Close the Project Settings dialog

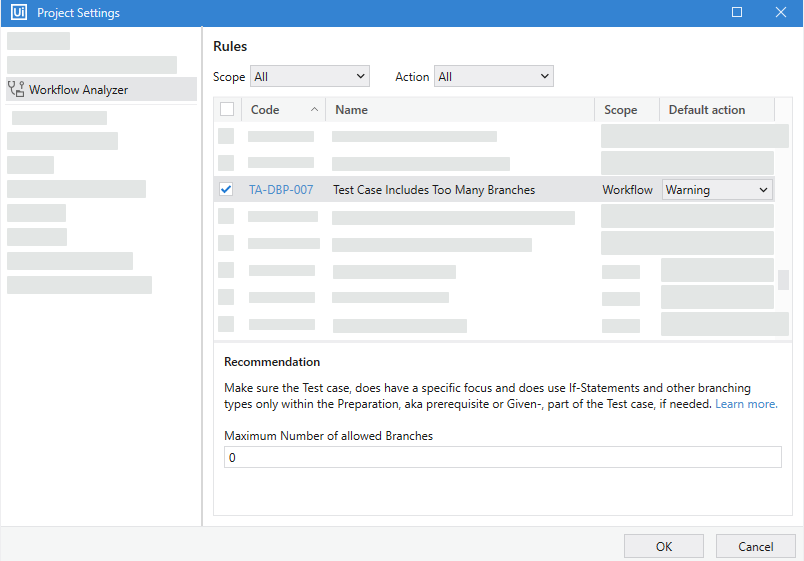tap(781, 13)
